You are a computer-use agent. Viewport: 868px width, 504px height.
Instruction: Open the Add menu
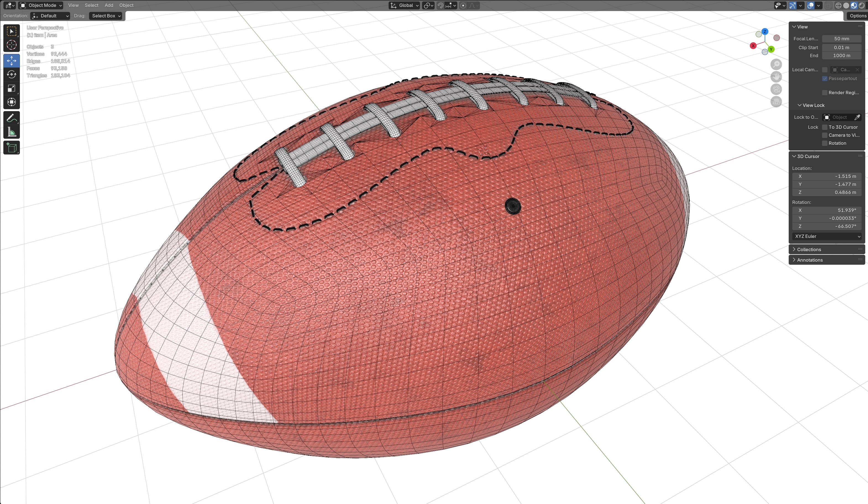pos(109,6)
